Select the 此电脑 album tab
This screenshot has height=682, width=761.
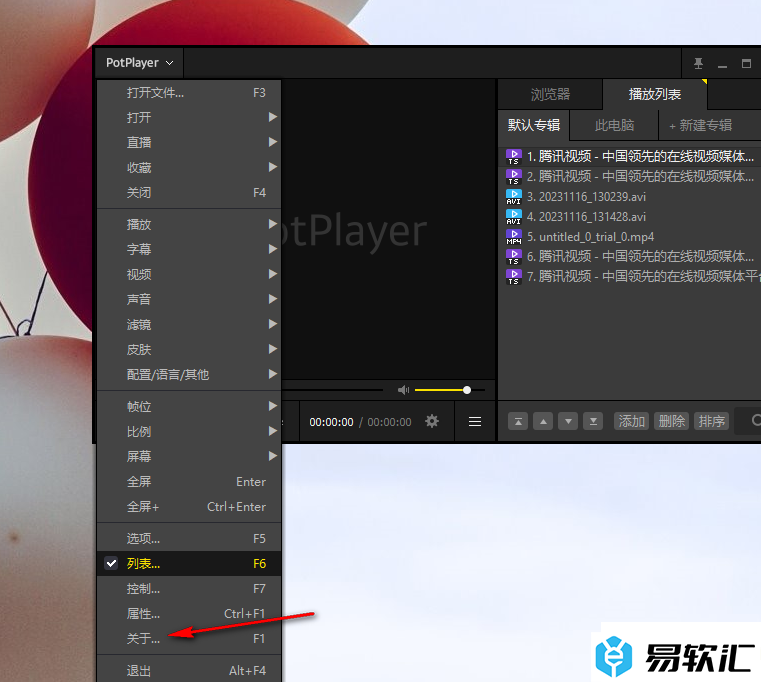pyautogui.click(x=614, y=125)
